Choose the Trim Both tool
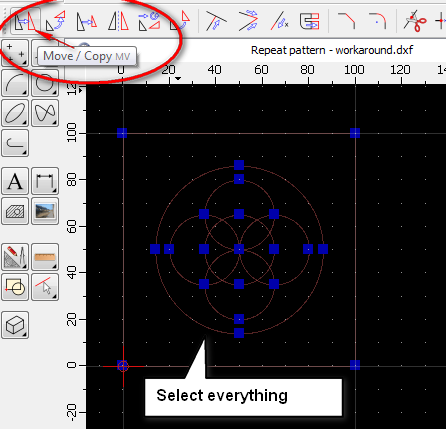Viewport: 446px width, 429px height. [248, 21]
